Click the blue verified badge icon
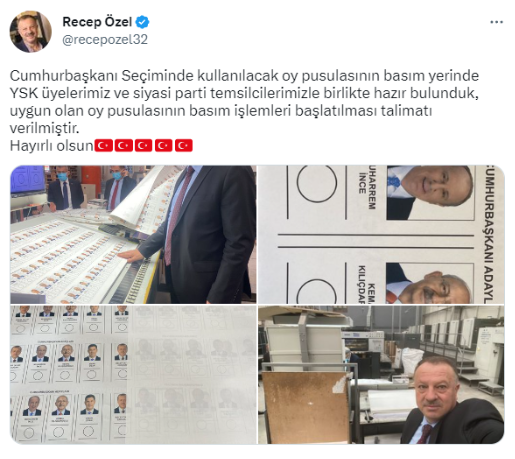Screen dimensions: 515x459 click(143, 22)
